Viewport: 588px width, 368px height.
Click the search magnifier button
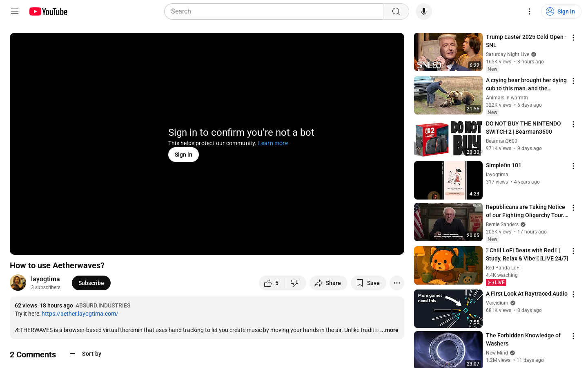click(396, 11)
